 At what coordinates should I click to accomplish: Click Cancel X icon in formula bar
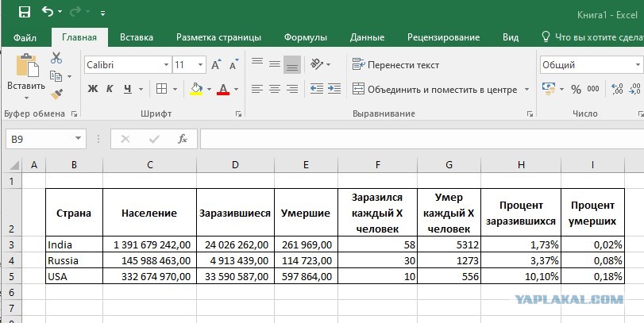[125, 140]
